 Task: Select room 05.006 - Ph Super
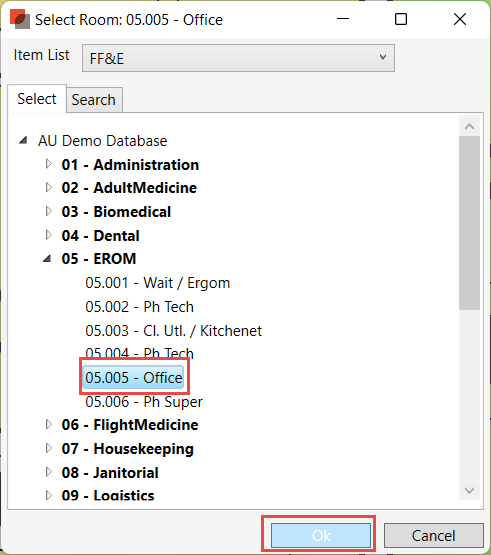pyautogui.click(x=144, y=402)
